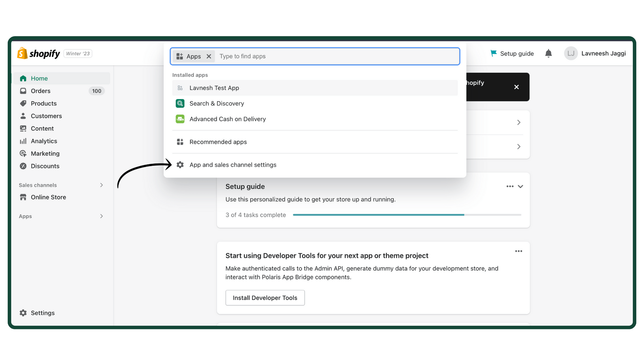Click the Customers icon
The image size is (644, 362).
(x=23, y=116)
